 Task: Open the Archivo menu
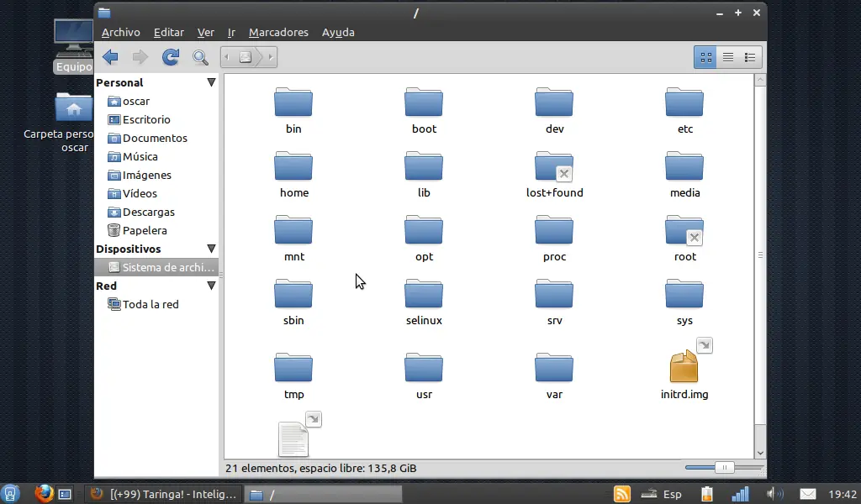(121, 33)
